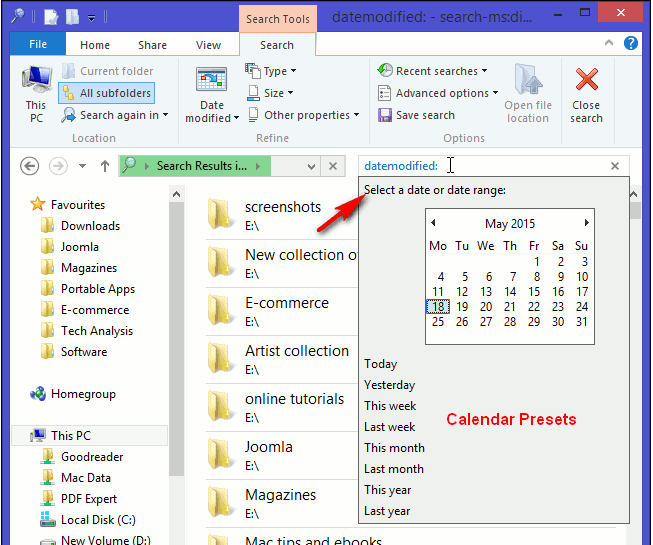Go to next month in calendar

pos(587,223)
